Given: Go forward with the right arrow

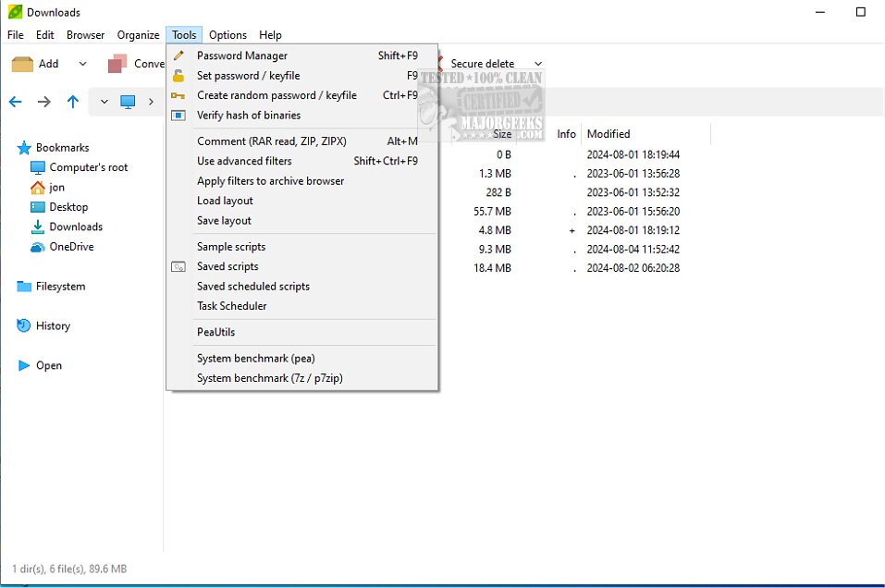Looking at the screenshot, I should tap(44, 102).
